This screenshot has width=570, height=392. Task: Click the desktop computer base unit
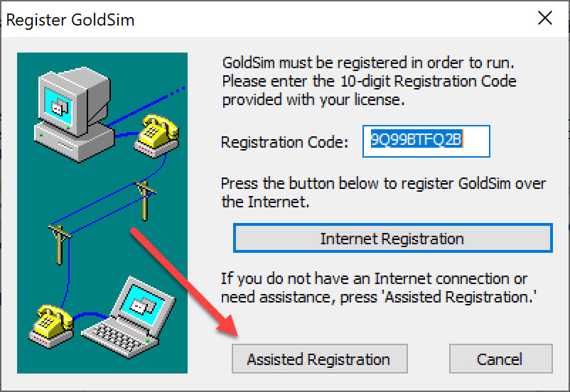74,143
